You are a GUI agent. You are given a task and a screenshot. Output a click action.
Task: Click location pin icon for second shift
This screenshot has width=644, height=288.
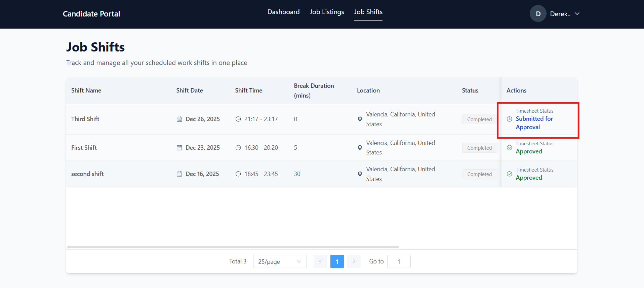(x=360, y=174)
